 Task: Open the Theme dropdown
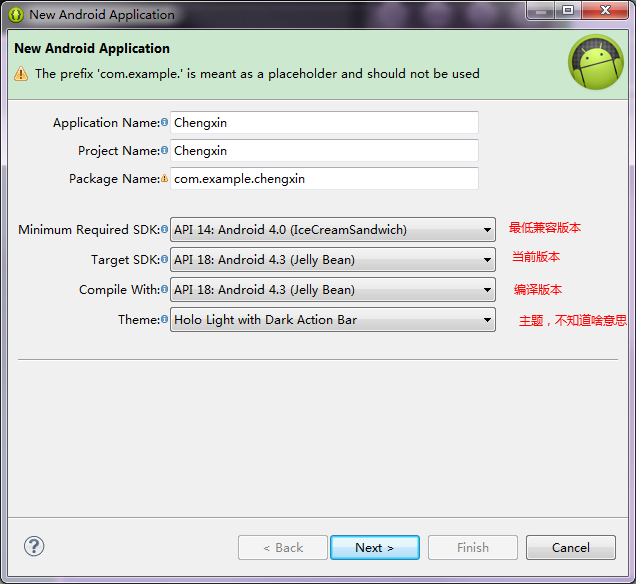pos(333,320)
